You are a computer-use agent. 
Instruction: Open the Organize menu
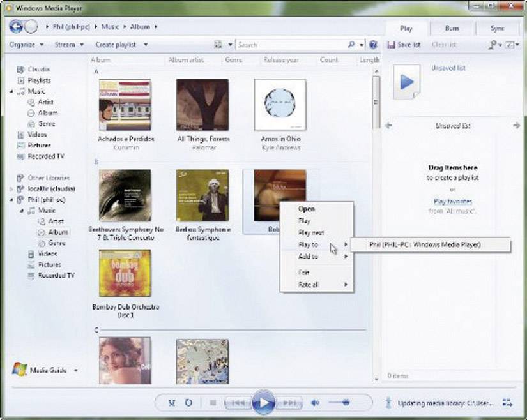pyautogui.click(x=26, y=45)
